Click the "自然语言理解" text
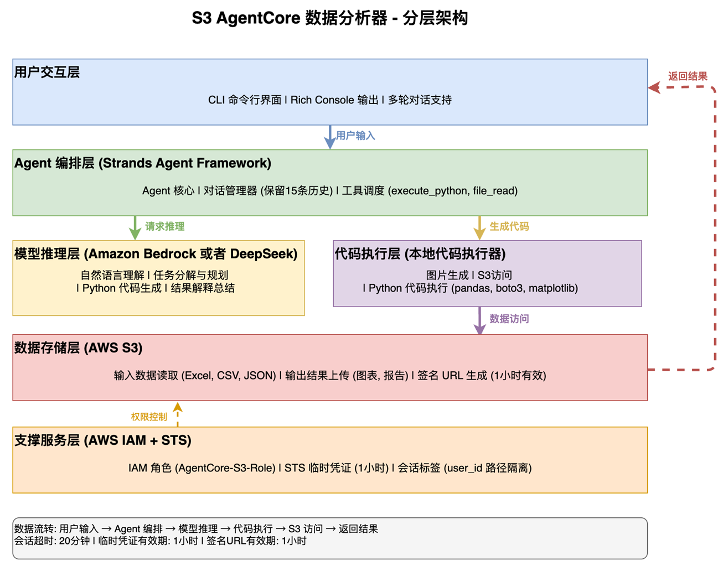 (112, 275)
